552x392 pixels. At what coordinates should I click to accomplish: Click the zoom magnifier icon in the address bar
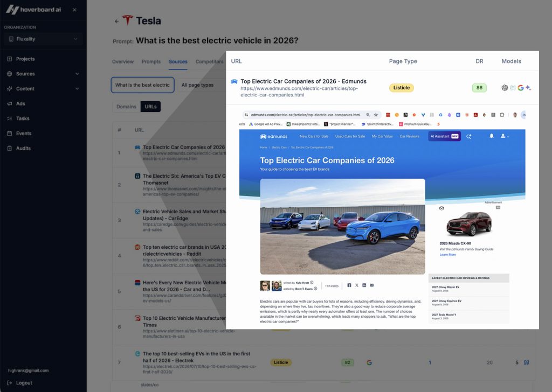pos(368,115)
